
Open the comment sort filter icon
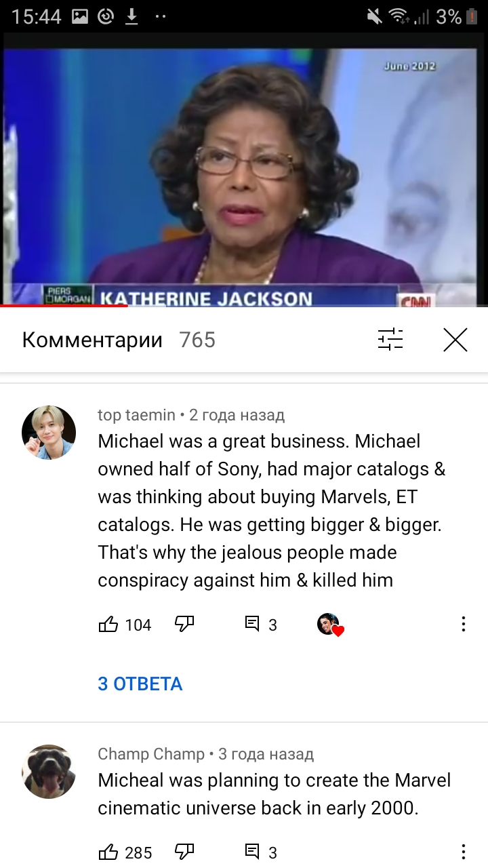[390, 340]
